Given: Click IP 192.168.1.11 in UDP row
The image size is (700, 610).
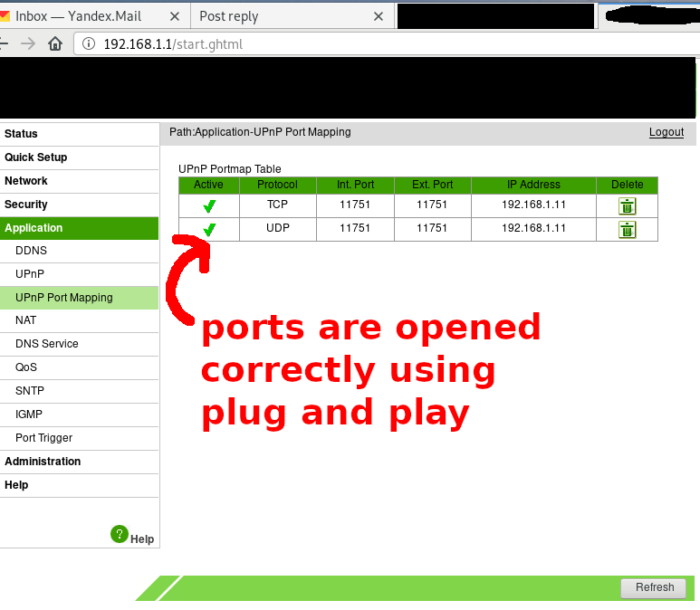Looking at the screenshot, I should (533, 228).
